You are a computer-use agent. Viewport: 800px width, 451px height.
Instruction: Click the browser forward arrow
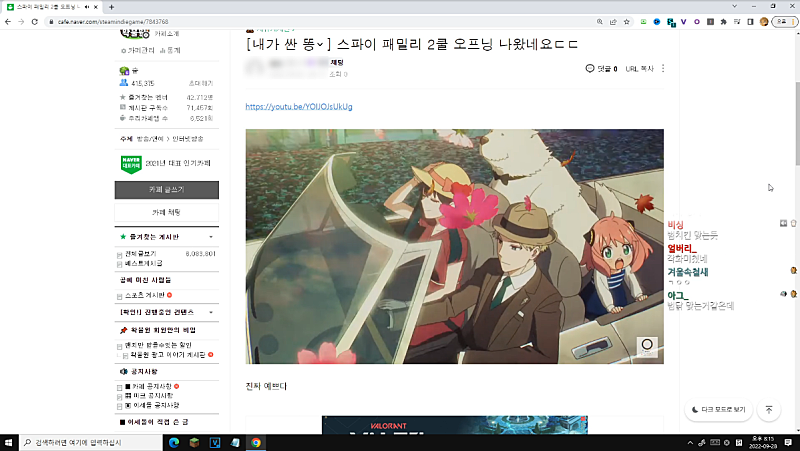coord(21,22)
